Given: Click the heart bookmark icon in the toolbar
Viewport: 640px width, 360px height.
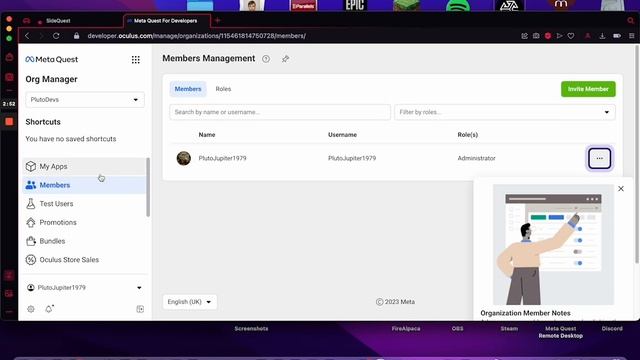Looking at the screenshot, I should click(571, 36).
